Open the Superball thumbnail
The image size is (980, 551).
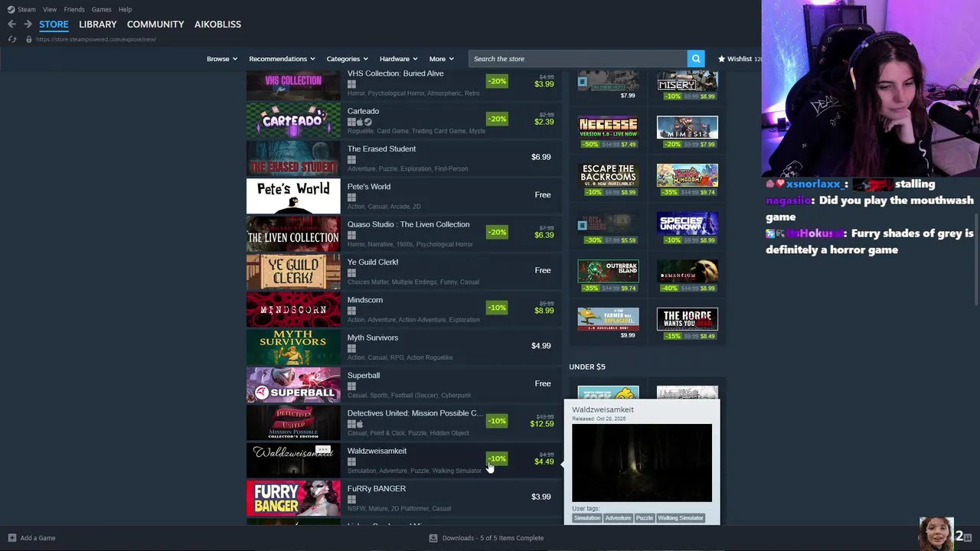click(x=293, y=385)
